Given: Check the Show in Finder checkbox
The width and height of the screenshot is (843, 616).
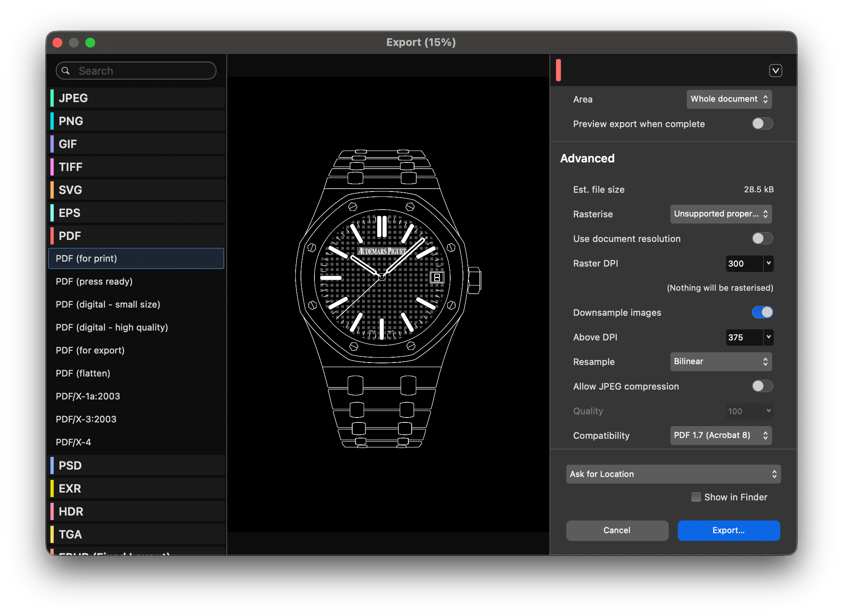Looking at the screenshot, I should point(696,497).
